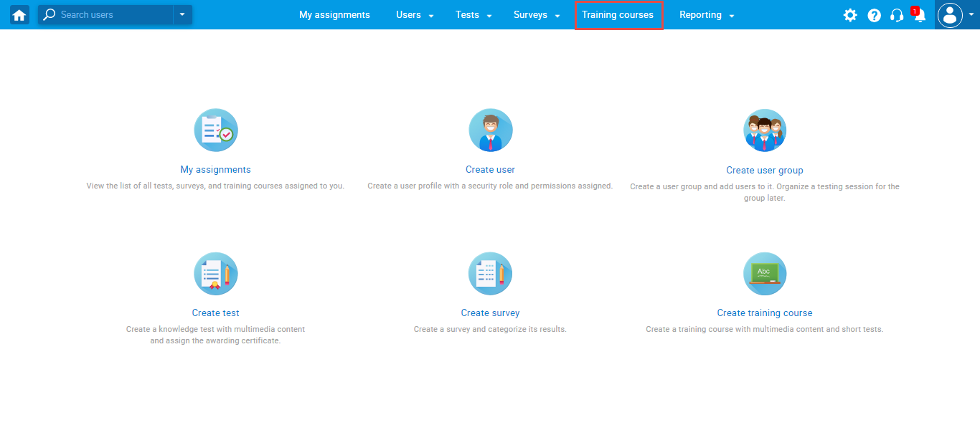Screen dimensions: 980x448
Task: Follow the Create survey link
Action: point(491,313)
